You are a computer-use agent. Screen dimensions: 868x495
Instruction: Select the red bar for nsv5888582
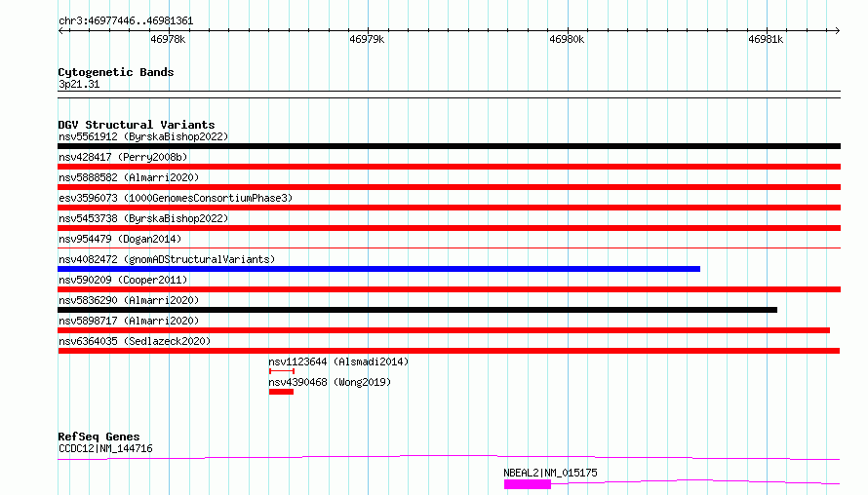pyautogui.click(x=449, y=187)
